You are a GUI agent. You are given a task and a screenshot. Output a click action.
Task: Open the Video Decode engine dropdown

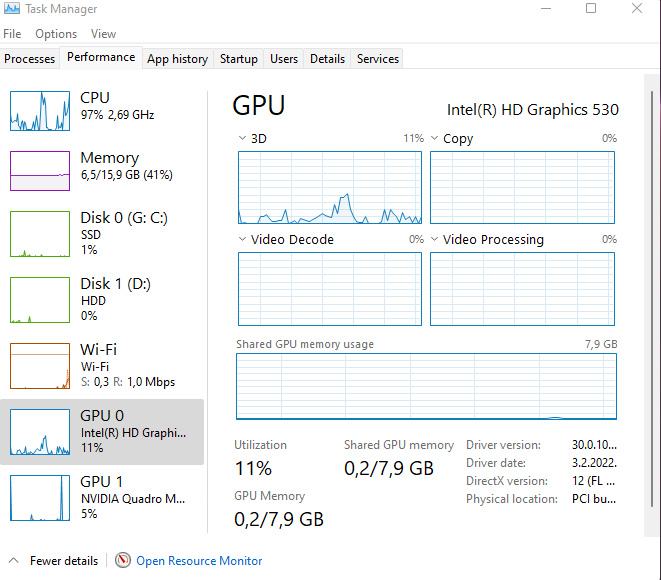242,239
